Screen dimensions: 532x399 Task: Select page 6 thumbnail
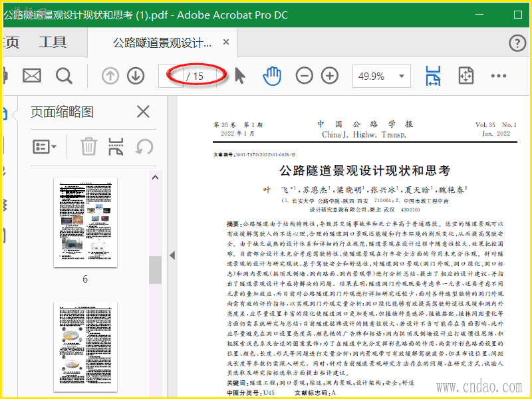[x=86, y=223]
